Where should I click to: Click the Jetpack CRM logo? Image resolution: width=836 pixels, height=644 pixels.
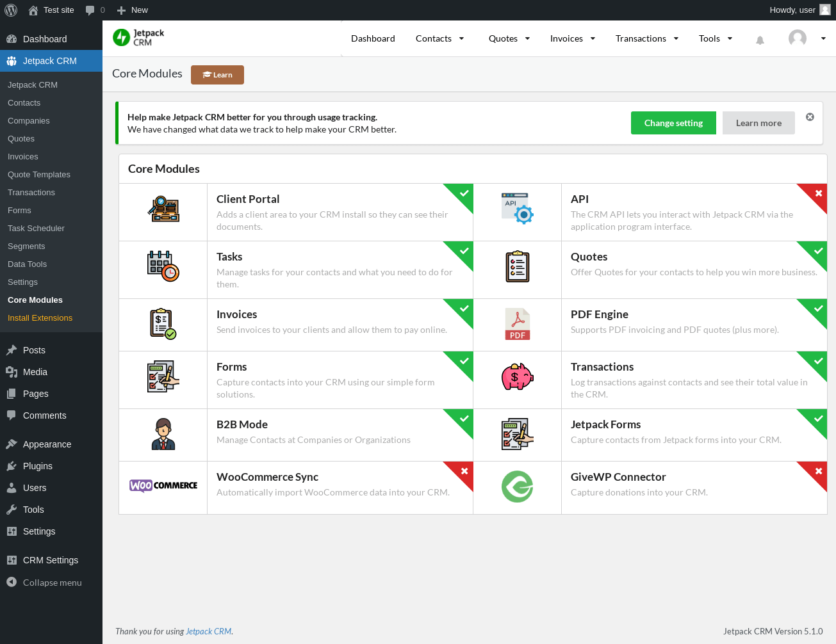[x=138, y=38]
